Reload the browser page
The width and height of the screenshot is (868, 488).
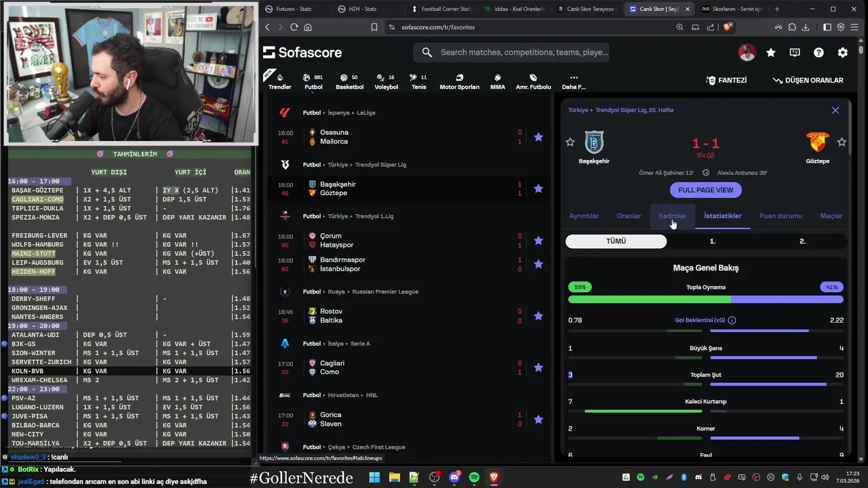click(294, 27)
